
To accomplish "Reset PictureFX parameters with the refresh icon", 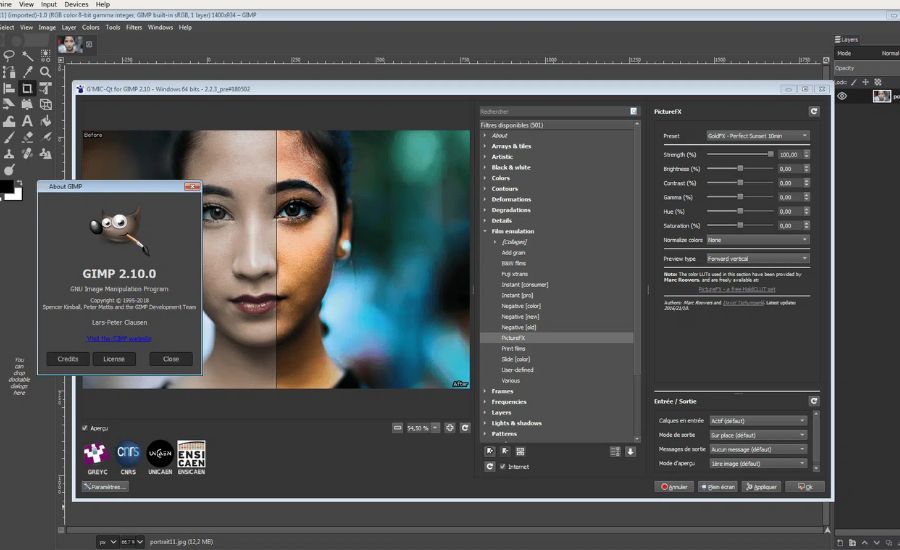I will click(814, 112).
